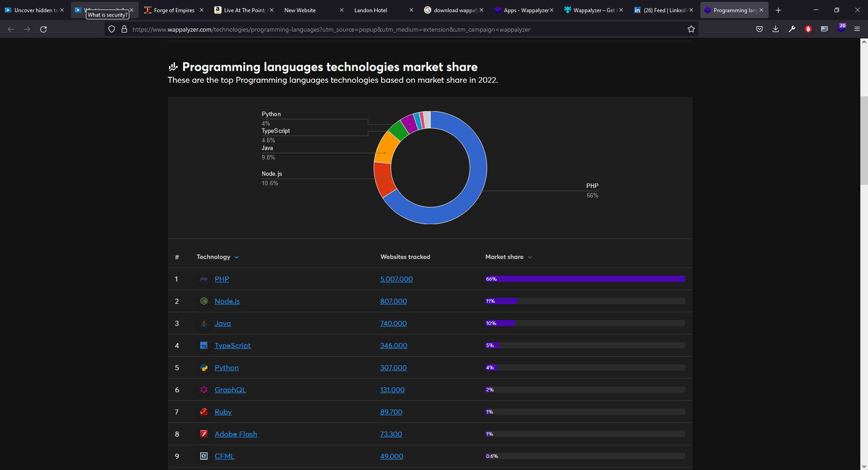The width and height of the screenshot is (868, 470).
Task: Open the Firefox hamburger application menu
Action: pyautogui.click(x=857, y=29)
